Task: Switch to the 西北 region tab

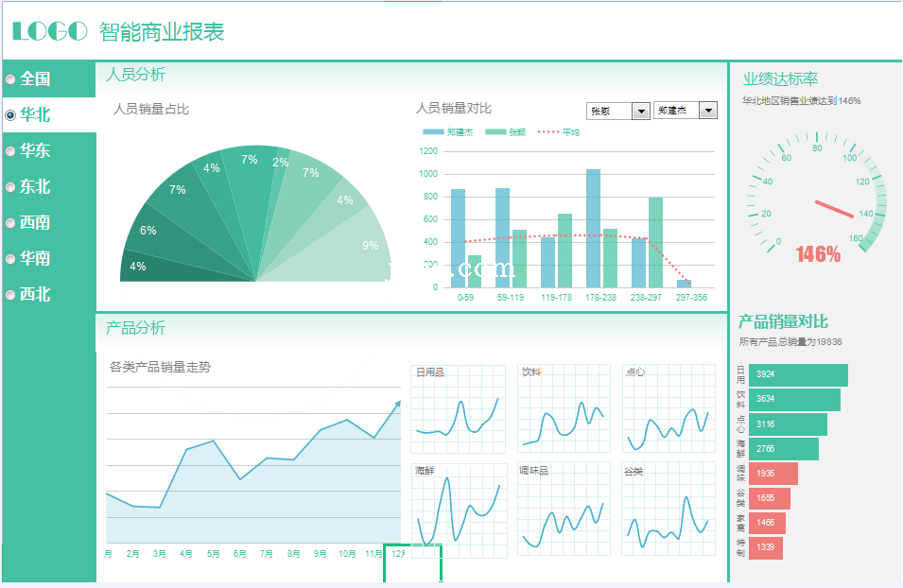Action: point(36,295)
